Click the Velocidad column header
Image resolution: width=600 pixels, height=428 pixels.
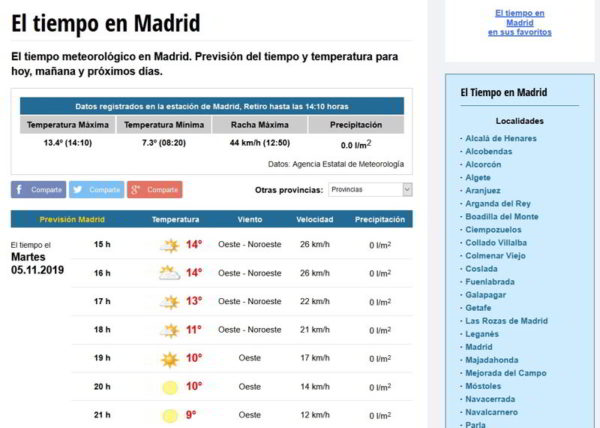click(315, 220)
